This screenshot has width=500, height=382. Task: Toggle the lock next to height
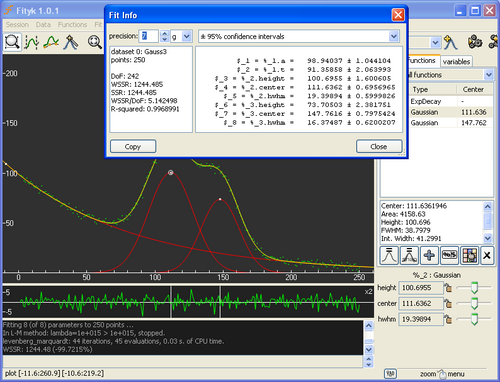click(x=449, y=288)
